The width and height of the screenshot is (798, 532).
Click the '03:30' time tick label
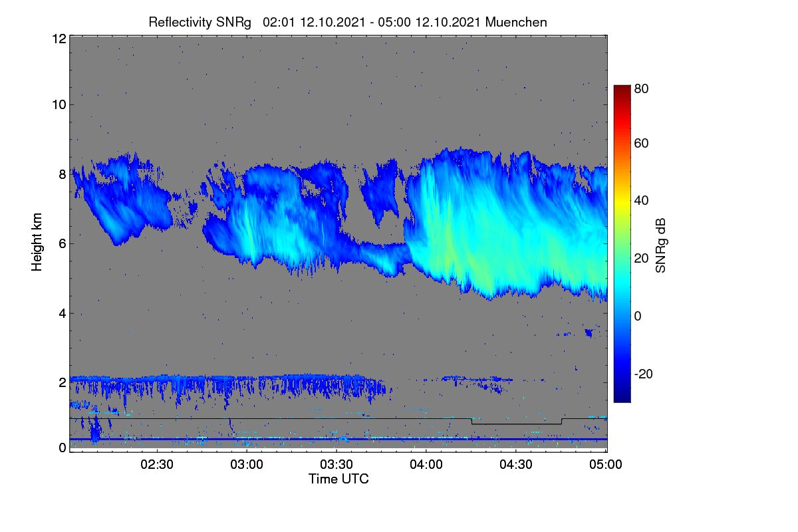pyautogui.click(x=336, y=464)
